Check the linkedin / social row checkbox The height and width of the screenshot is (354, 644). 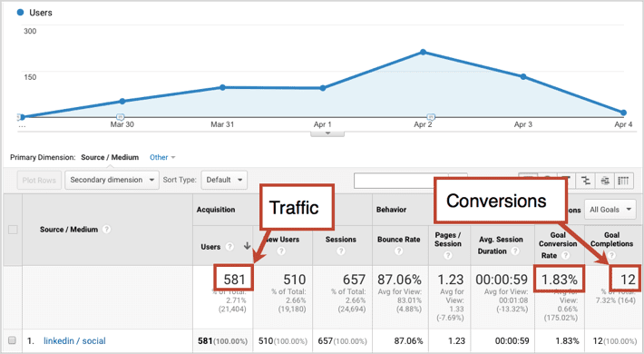(13, 340)
